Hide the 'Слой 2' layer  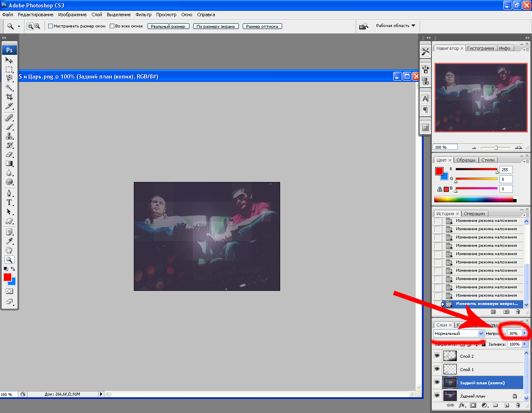coord(437,356)
